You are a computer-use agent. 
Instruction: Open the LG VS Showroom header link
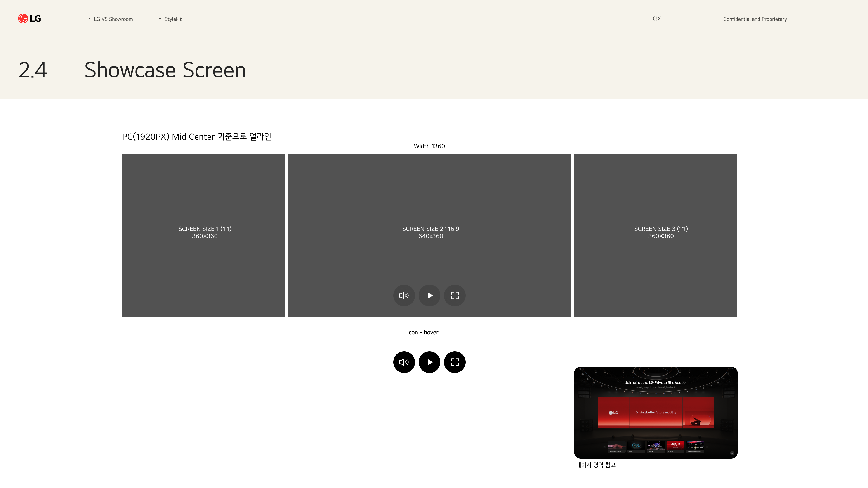[113, 19]
